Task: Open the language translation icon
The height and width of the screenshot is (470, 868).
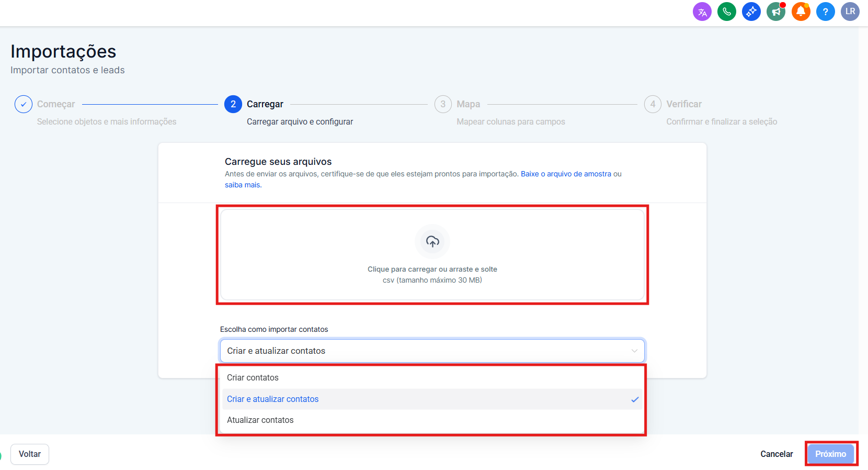Action: (x=702, y=12)
